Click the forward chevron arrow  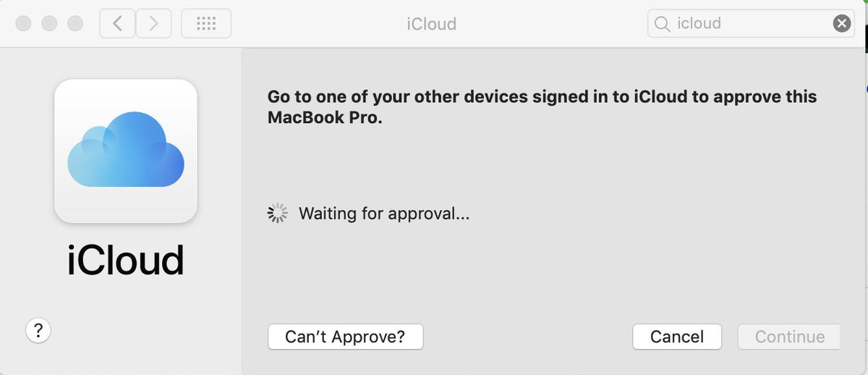click(153, 24)
